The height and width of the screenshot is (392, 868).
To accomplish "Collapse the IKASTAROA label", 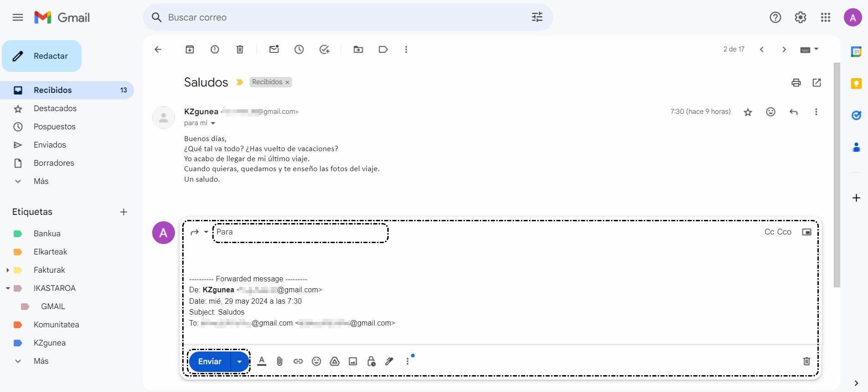I will pyautogui.click(x=7, y=288).
